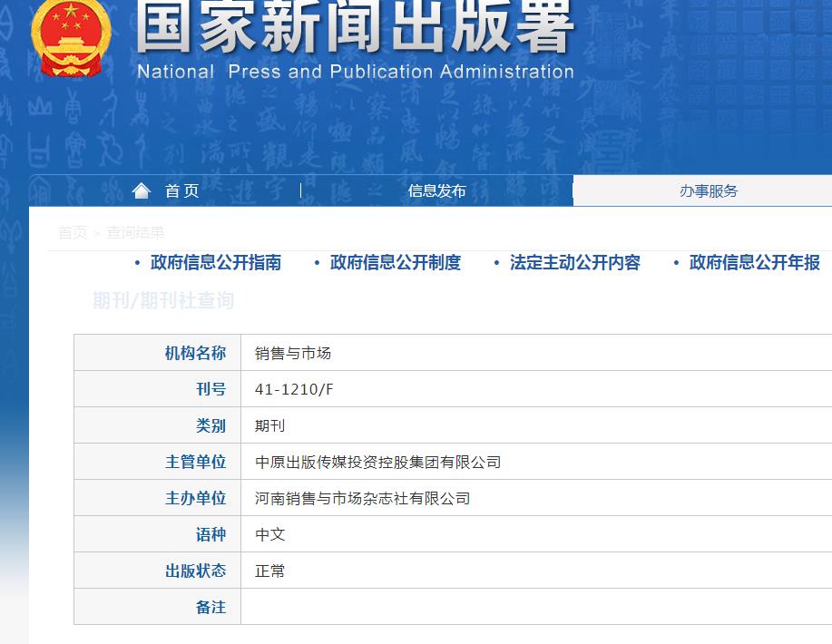Click the national emblem logo
832x644 pixels.
pos(70,43)
